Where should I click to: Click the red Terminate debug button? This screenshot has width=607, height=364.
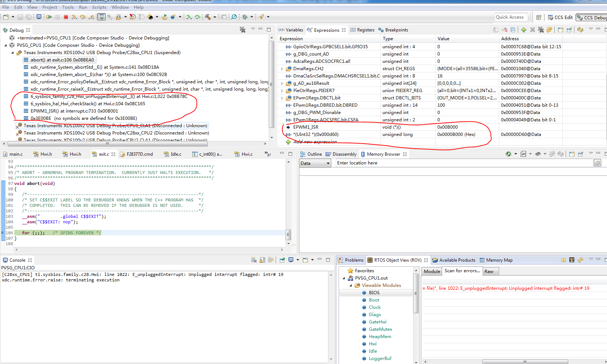point(66,17)
